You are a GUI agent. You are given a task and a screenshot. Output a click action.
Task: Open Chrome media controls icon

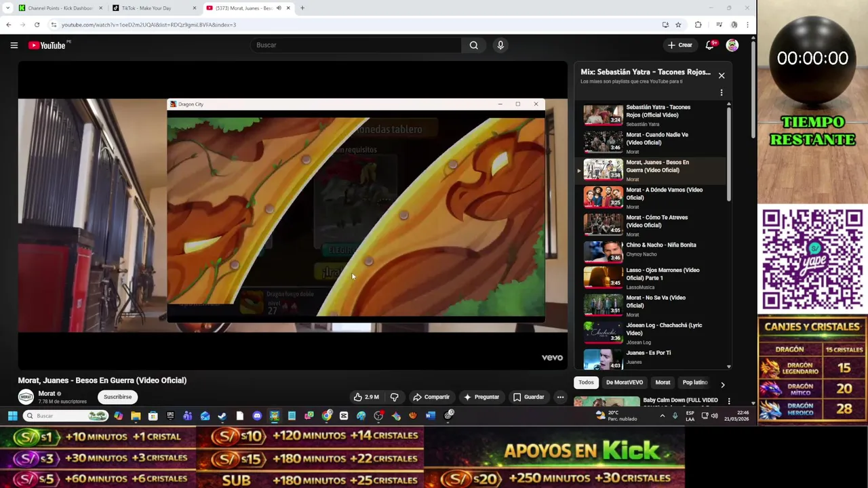719,24
